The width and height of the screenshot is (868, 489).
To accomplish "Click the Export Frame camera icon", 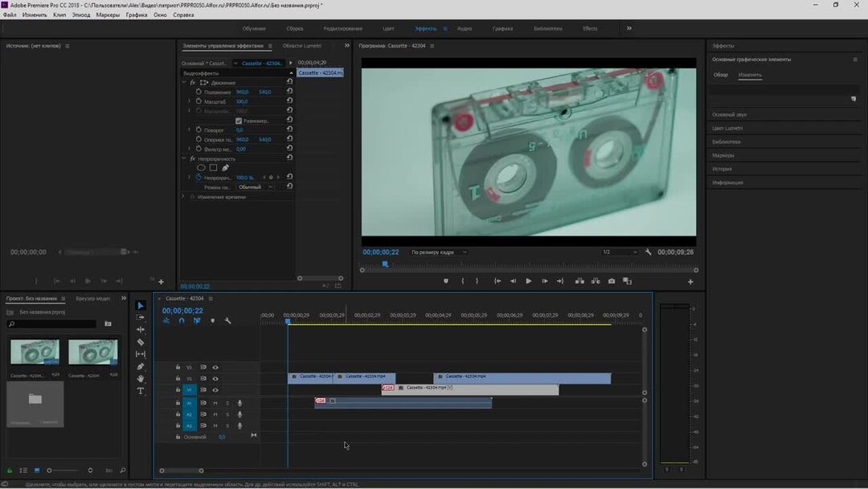I will 612,281.
